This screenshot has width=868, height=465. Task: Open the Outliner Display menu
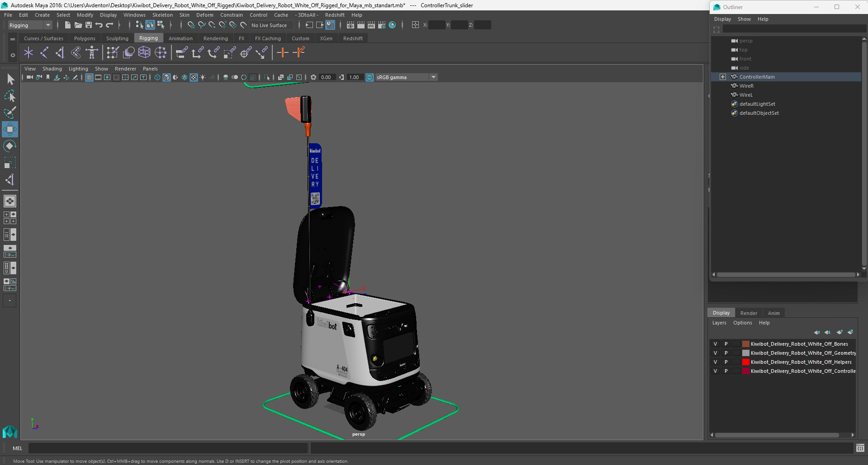pos(722,19)
